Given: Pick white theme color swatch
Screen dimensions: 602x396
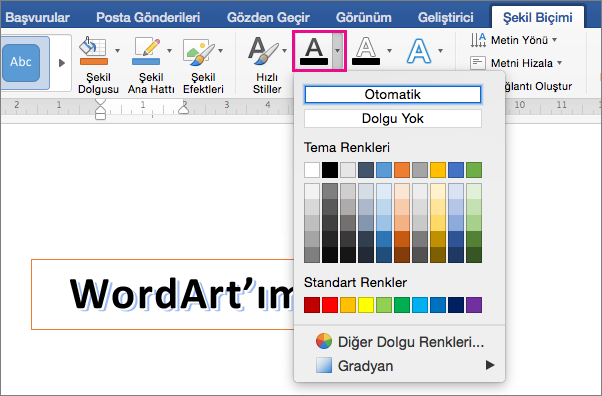Looking at the screenshot, I should [x=312, y=170].
